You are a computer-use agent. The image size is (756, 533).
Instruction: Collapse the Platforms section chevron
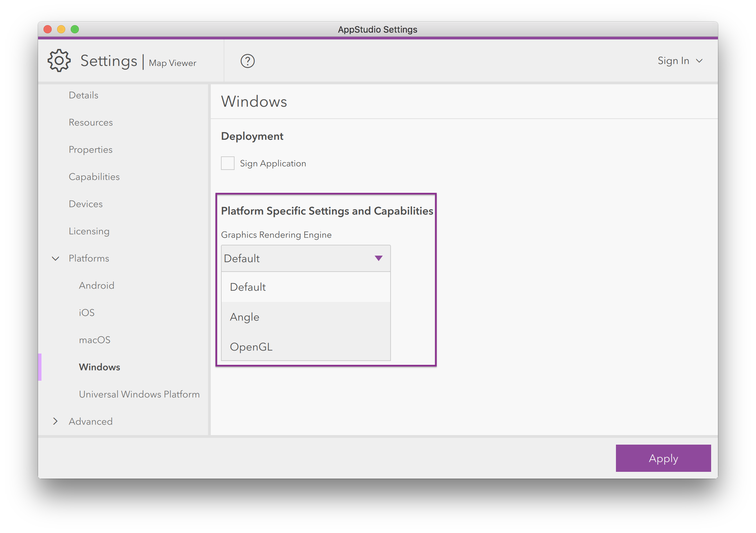[x=55, y=258]
